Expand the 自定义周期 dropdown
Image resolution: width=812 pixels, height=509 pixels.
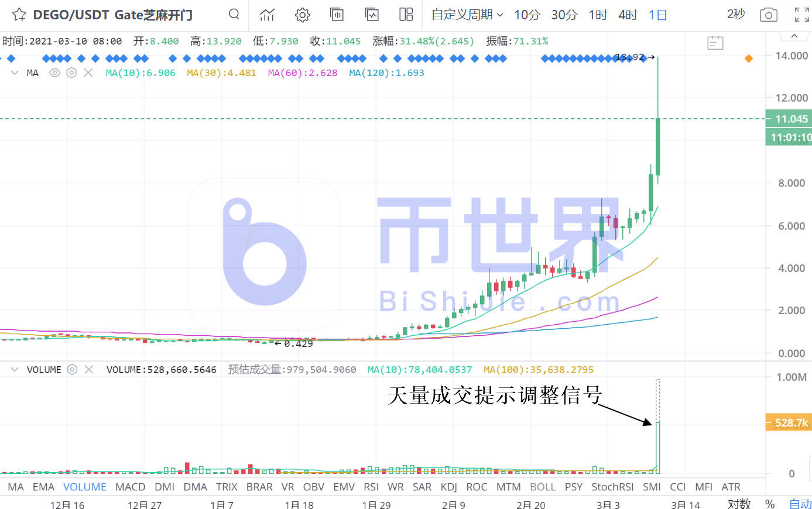tap(467, 15)
